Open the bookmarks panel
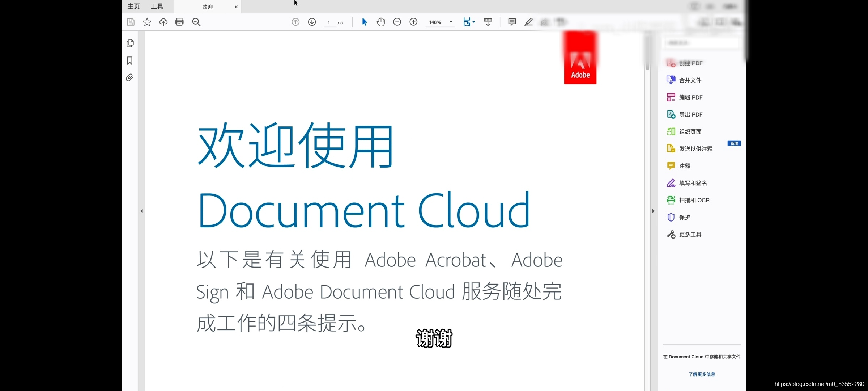This screenshot has width=868, height=391. 130,60
